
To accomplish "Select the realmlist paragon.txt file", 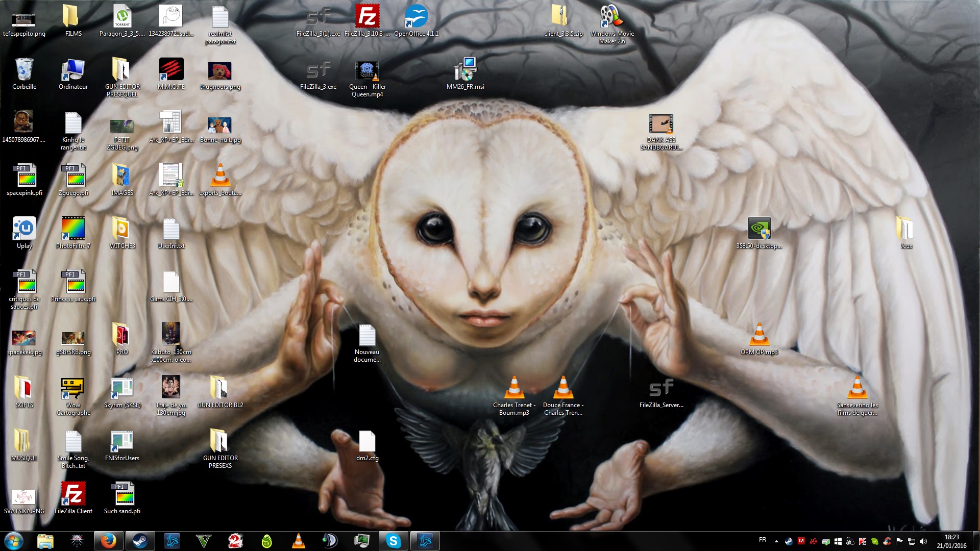I will coord(220,24).
